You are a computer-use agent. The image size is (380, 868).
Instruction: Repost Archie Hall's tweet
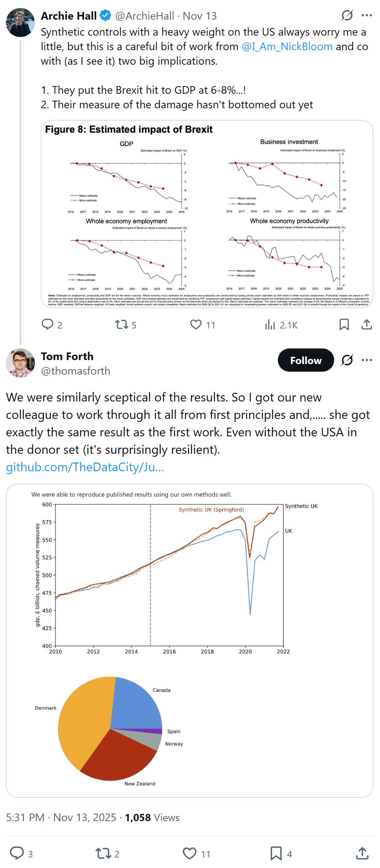(x=121, y=324)
